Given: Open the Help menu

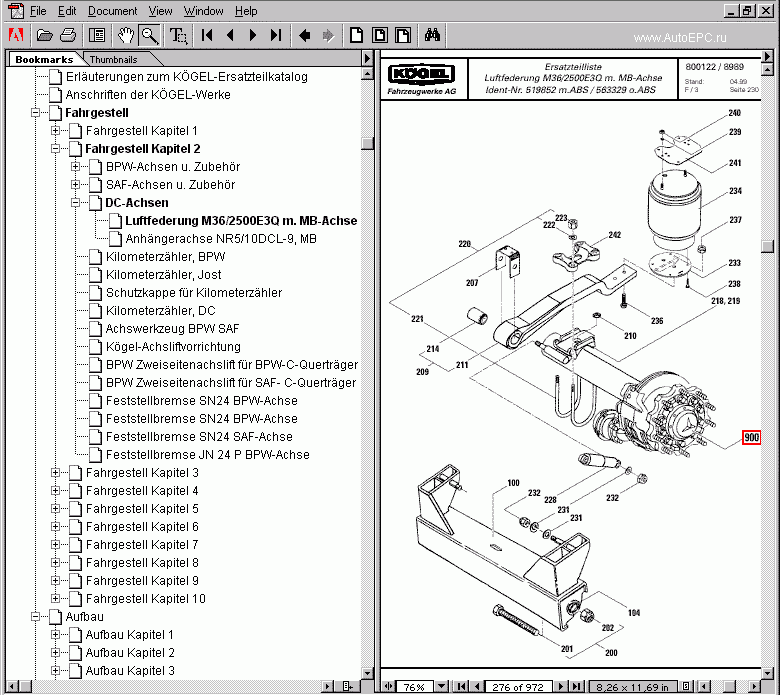Looking at the screenshot, I should click(246, 10).
